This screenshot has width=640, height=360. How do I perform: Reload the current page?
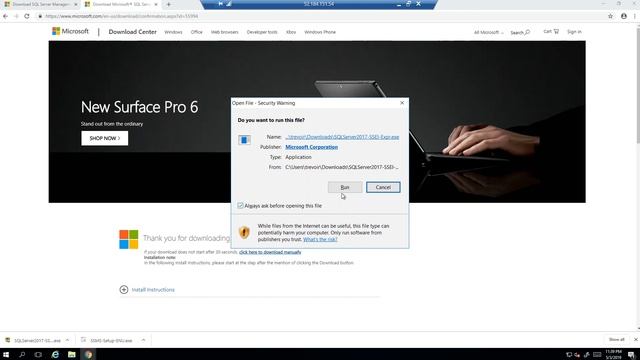coord(27,16)
